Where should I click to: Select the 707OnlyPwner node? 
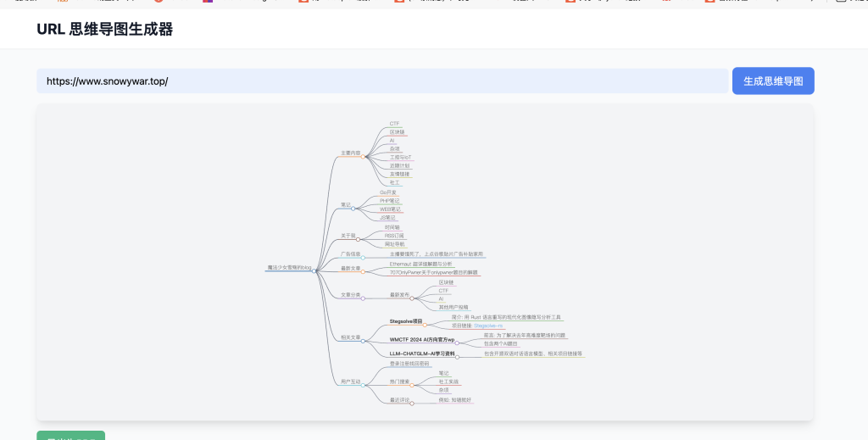pyautogui.click(x=433, y=272)
